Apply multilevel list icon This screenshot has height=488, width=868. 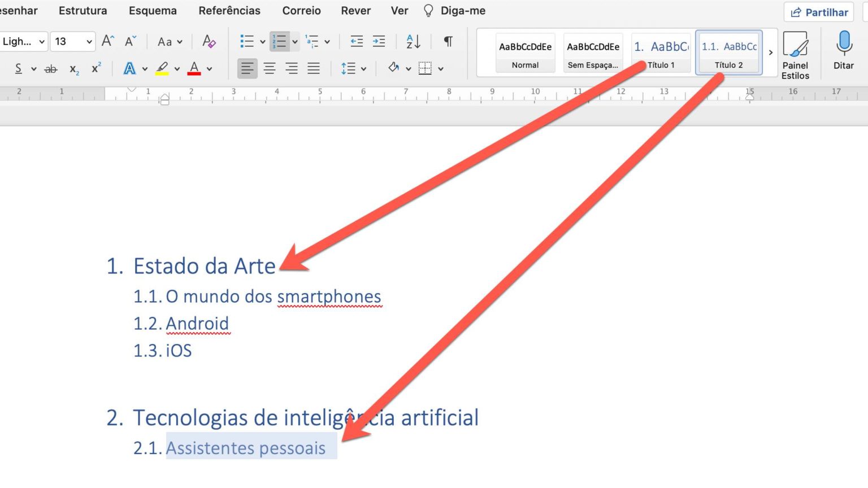[x=312, y=41]
